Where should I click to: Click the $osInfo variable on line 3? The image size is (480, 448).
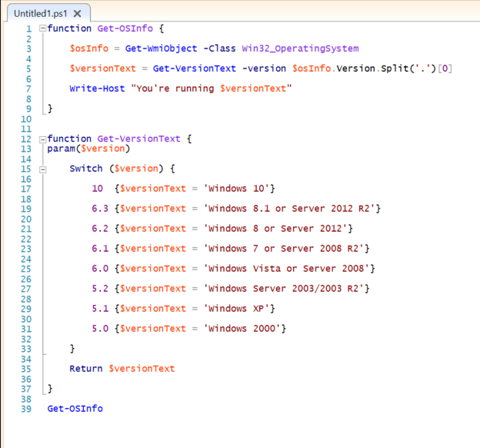point(88,48)
